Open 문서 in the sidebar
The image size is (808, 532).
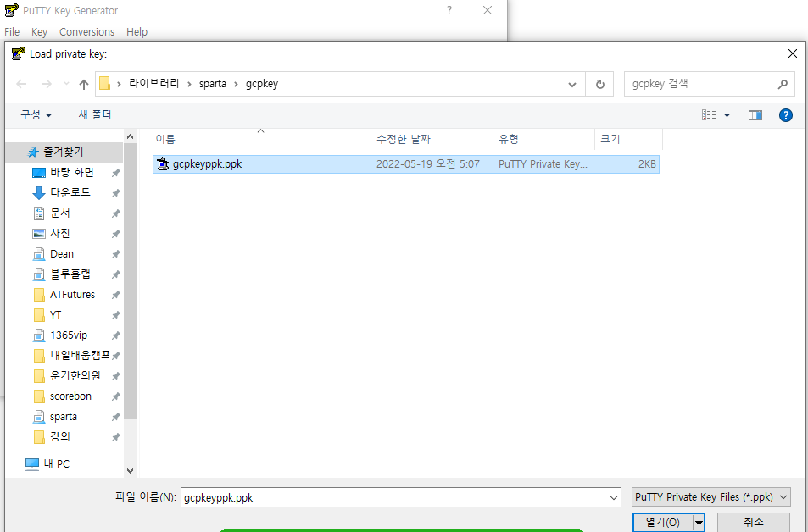click(x=60, y=213)
